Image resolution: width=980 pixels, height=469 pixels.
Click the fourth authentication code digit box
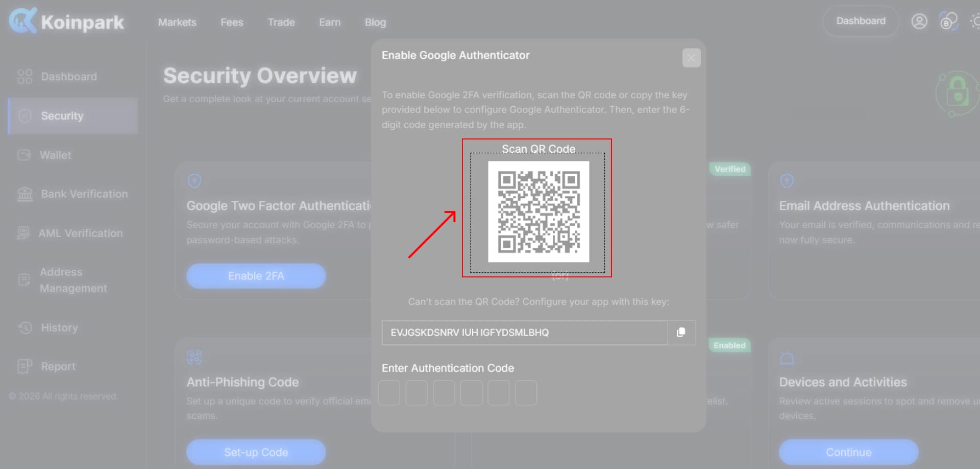(x=471, y=393)
